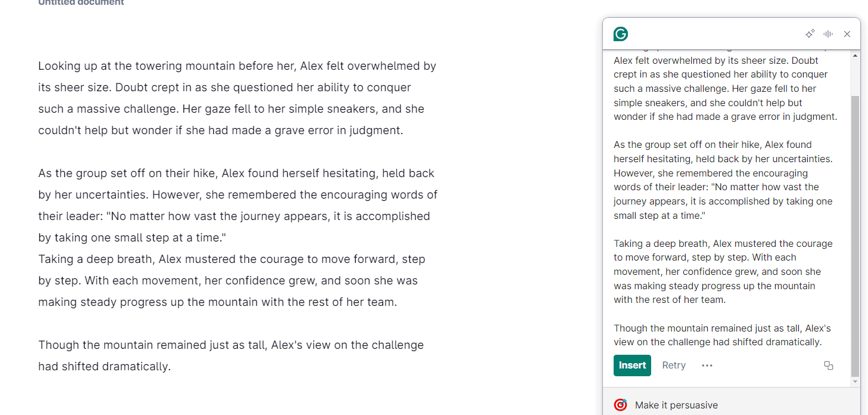Close the Grammarly assistant panel
The height and width of the screenshot is (415, 868).
pyautogui.click(x=847, y=34)
